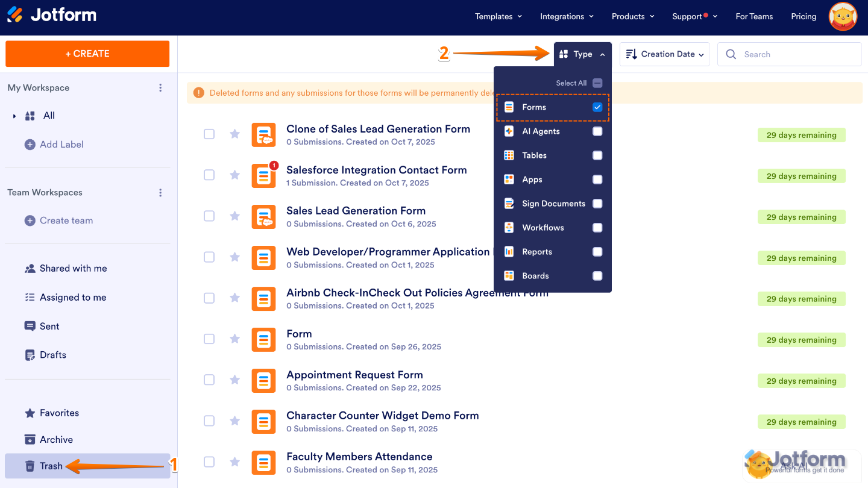The width and height of the screenshot is (868, 488).
Task: Select Reports label in the Type list
Action: tap(537, 252)
